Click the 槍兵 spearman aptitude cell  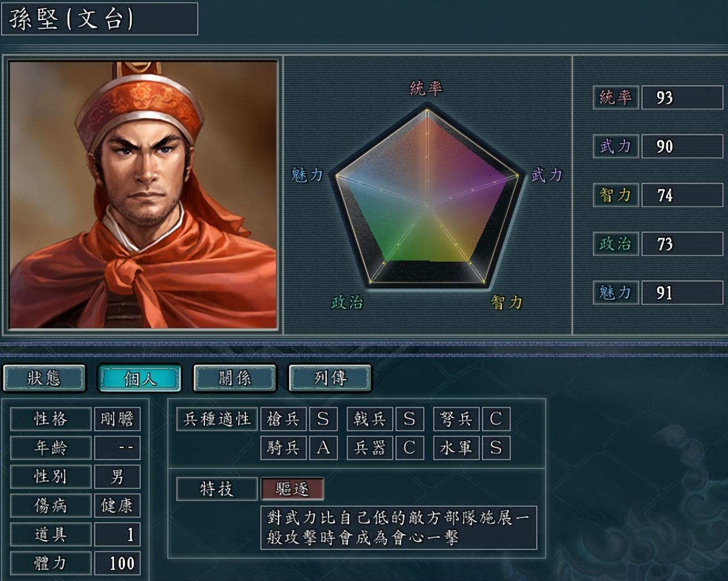[x=283, y=419]
